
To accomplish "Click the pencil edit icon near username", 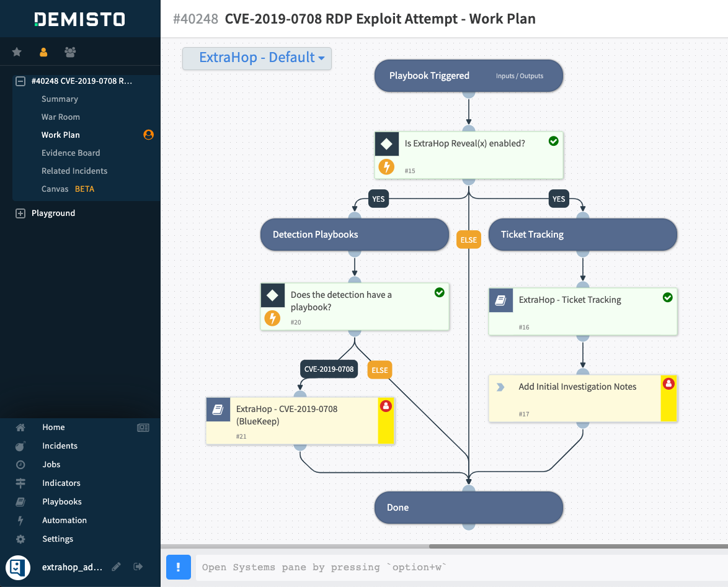I will coord(117,567).
